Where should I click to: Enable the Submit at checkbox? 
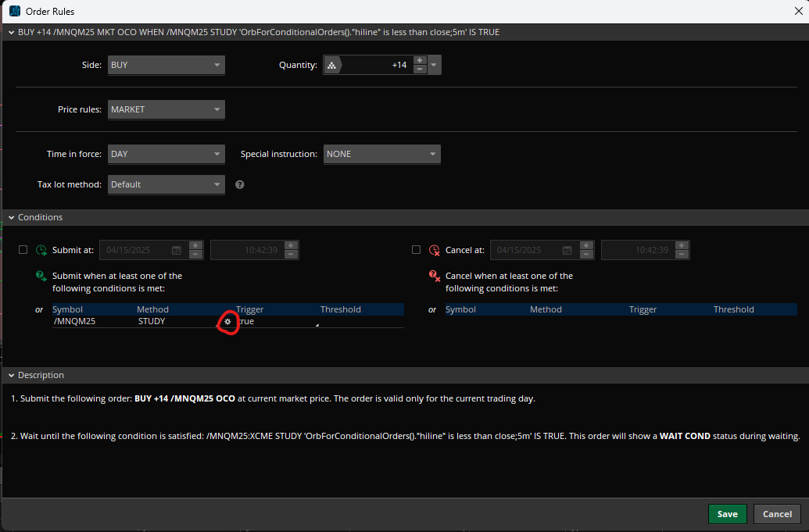pyautogui.click(x=23, y=250)
